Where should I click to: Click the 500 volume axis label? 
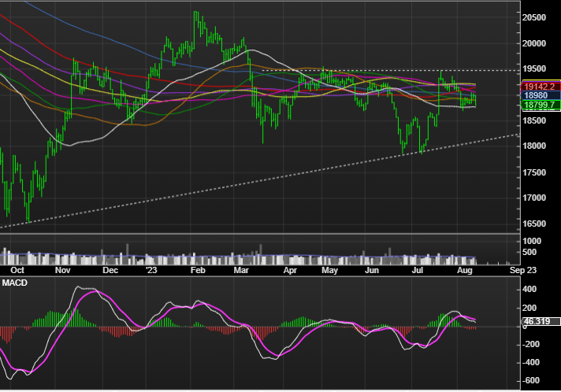[529, 252]
